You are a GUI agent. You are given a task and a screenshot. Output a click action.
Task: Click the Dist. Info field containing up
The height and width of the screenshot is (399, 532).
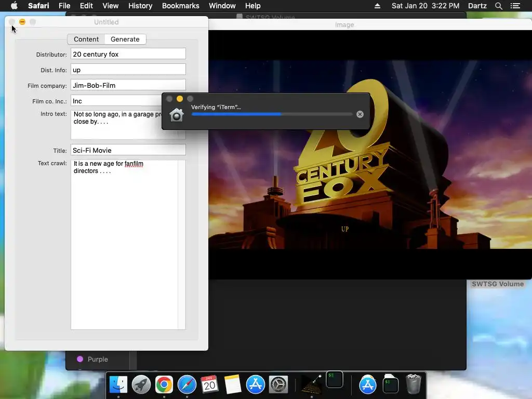pos(128,70)
